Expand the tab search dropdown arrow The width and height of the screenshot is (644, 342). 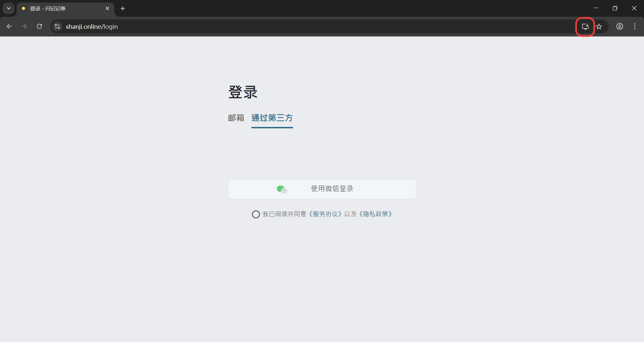(9, 8)
